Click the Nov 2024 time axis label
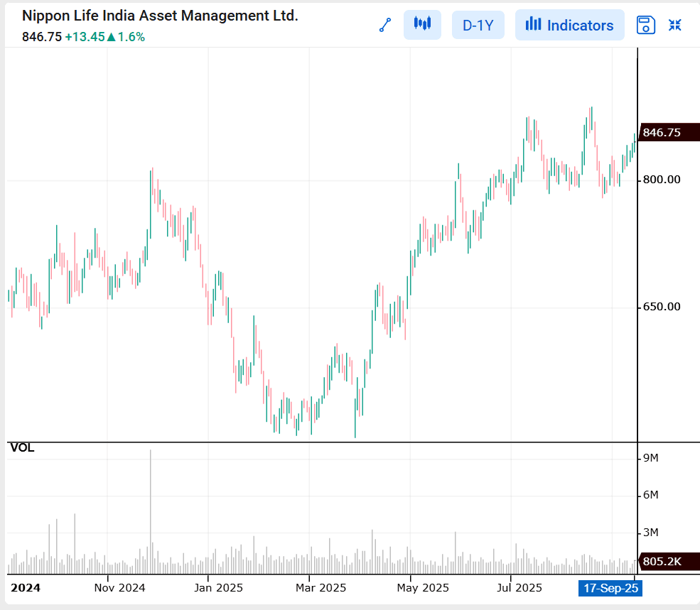This screenshot has height=610, width=700. pyautogui.click(x=119, y=588)
